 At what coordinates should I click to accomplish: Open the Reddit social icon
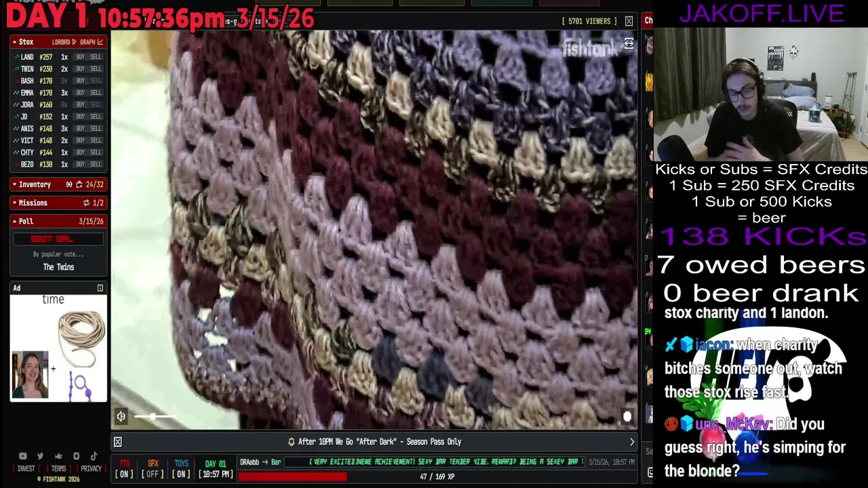[x=58, y=456]
